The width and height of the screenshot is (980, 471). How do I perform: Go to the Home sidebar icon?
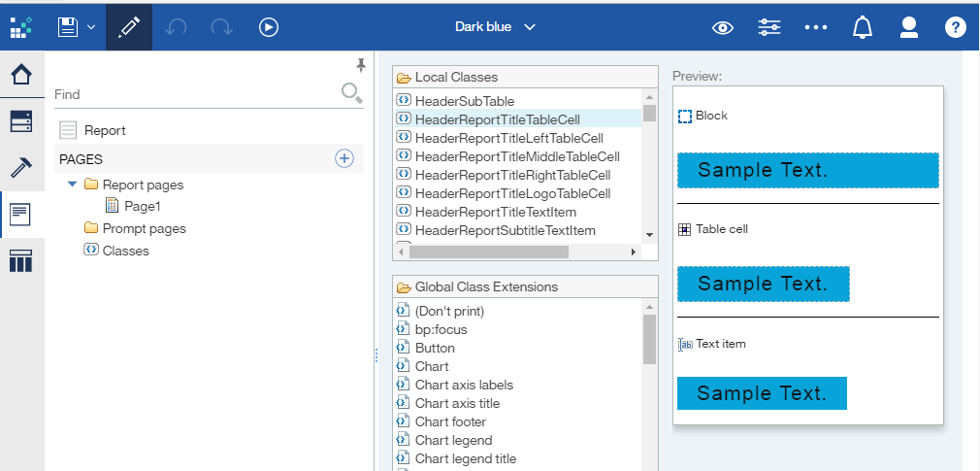coord(22,75)
